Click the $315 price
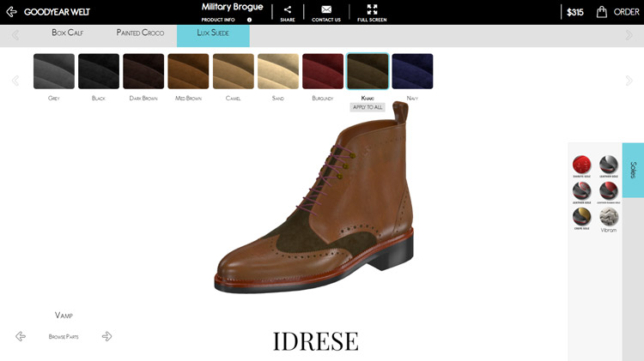The width and height of the screenshot is (644, 361). pyautogui.click(x=575, y=12)
